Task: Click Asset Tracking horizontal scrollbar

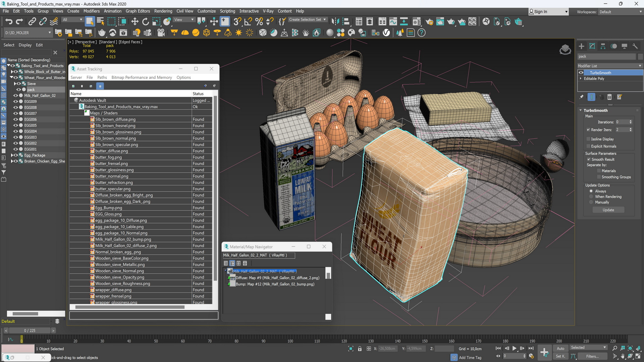Action: pyautogui.click(x=130, y=307)
